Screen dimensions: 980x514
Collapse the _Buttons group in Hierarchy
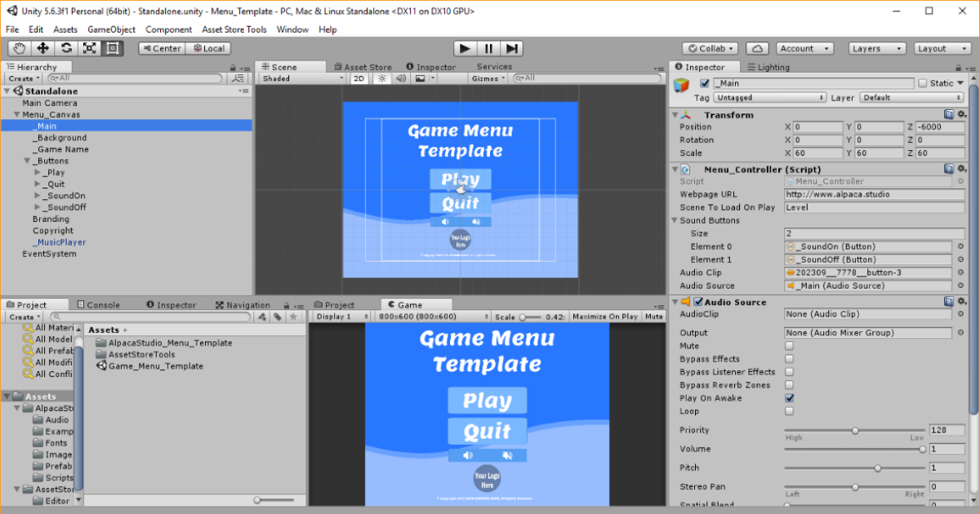[x=29, y=161]
